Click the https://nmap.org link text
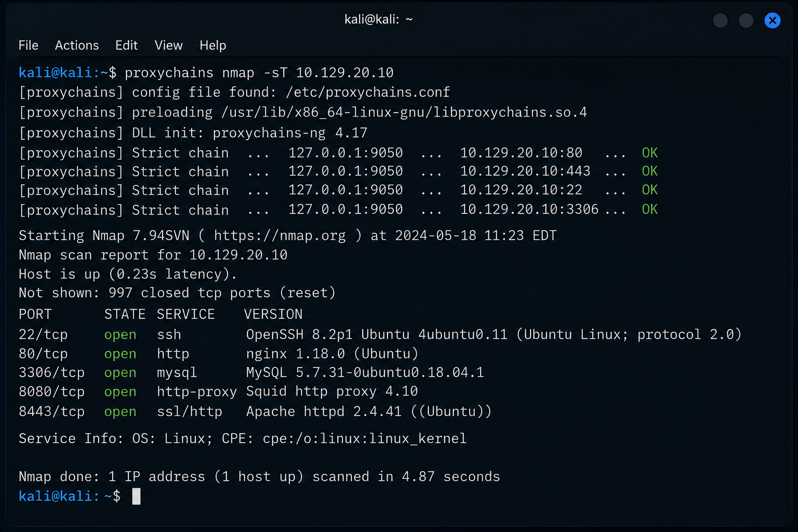 280,236
